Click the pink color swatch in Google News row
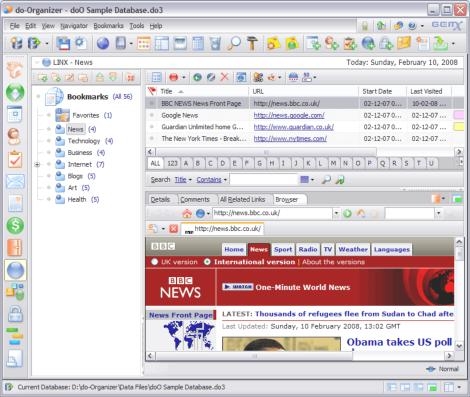470x397 pixels. pos(458,115)
